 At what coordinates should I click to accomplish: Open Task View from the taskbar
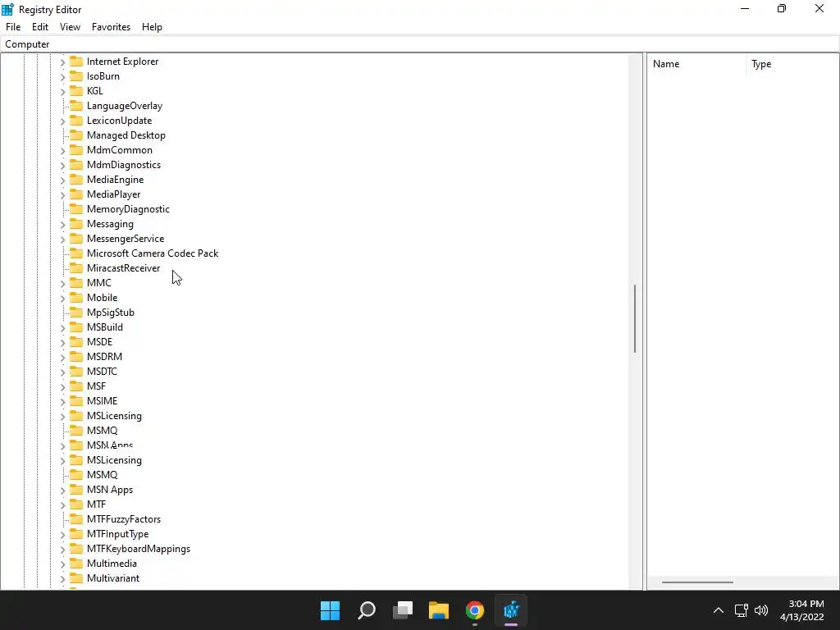pyautogui.click(x=403, y=610)
